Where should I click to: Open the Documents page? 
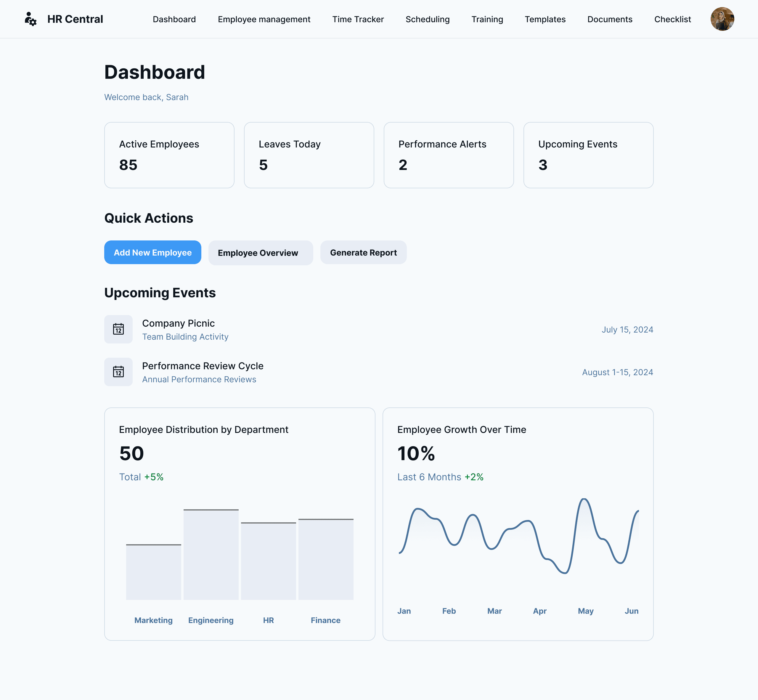609,19
